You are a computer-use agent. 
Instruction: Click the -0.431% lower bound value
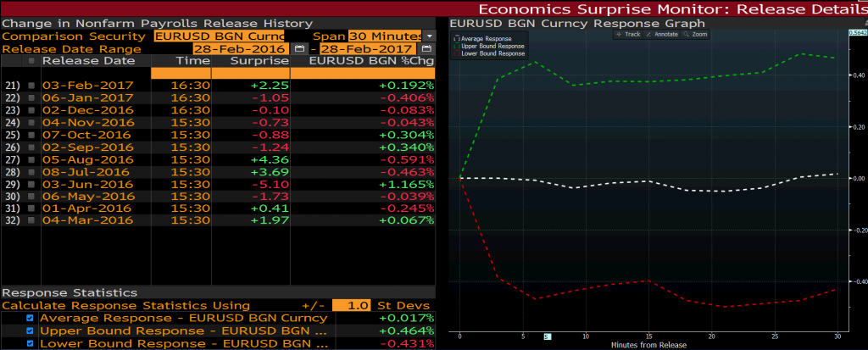pos(406,343)
